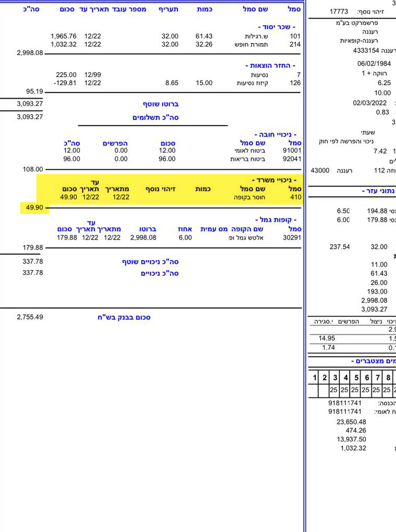This screenshot has width=396, height=532.
Task: Click the ניכויי משרד section heading
Action: [x=274, y=180]
